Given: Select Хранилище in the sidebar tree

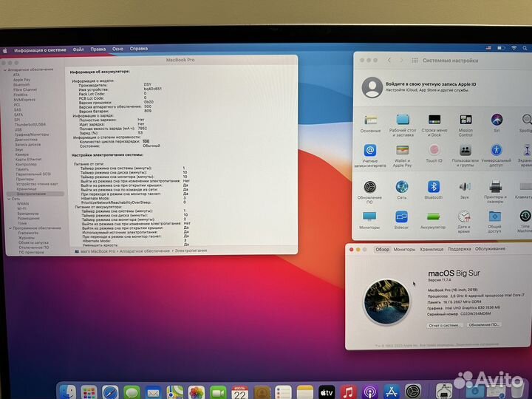Looking at the screenshot, I should (27, 188).
